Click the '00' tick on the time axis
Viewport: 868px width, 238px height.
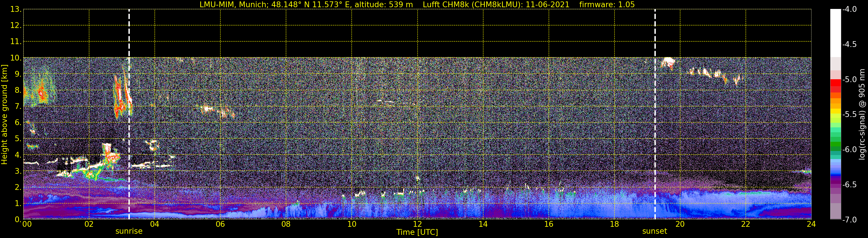coord(27,224)
